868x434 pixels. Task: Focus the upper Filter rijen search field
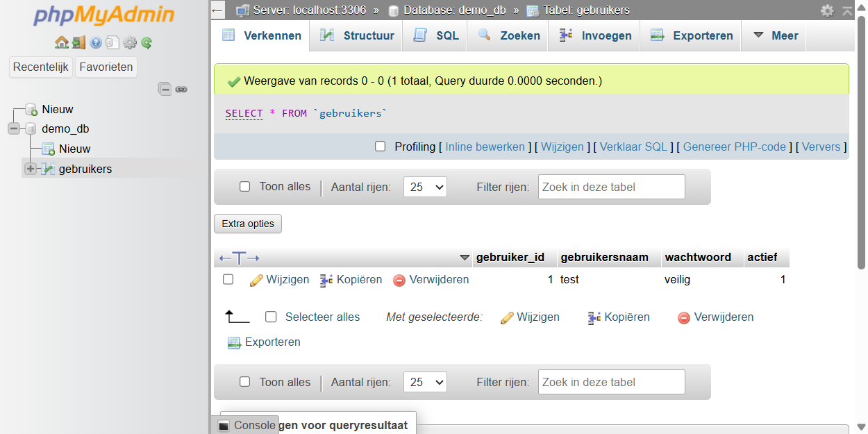tap(611, 187)
